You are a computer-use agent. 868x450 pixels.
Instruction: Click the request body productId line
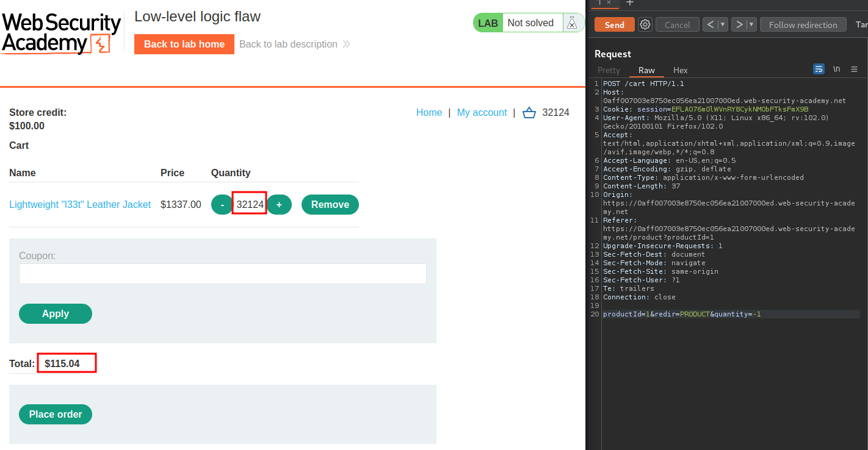pyautogui.click(x=682, y=314)
